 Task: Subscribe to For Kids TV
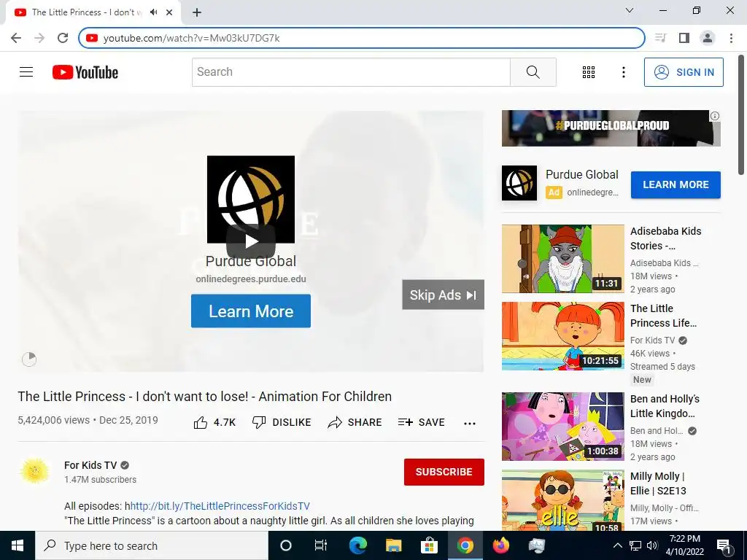[444, 472]
